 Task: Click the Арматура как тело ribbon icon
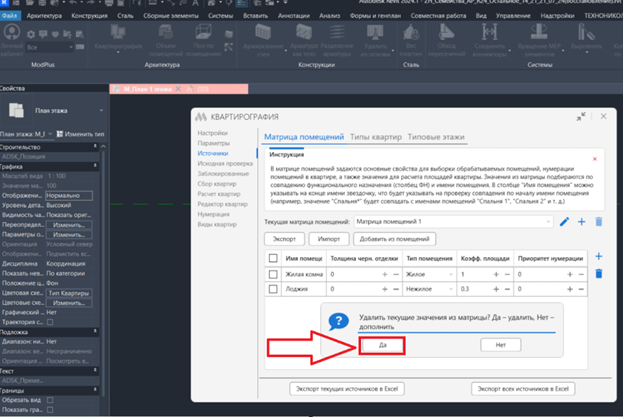(304, 32)
